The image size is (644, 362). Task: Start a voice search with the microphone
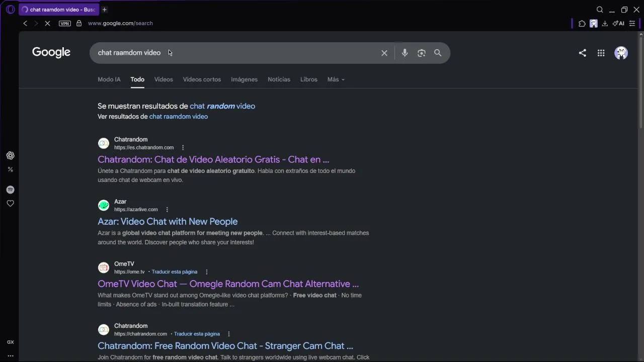coord(405,53)
